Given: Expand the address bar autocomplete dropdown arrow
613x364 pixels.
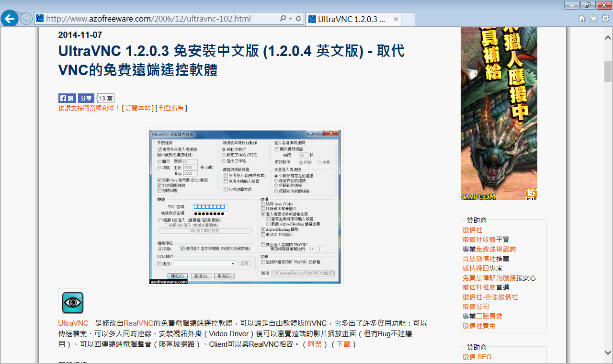Looking at the screenshot, I should 290,19.
